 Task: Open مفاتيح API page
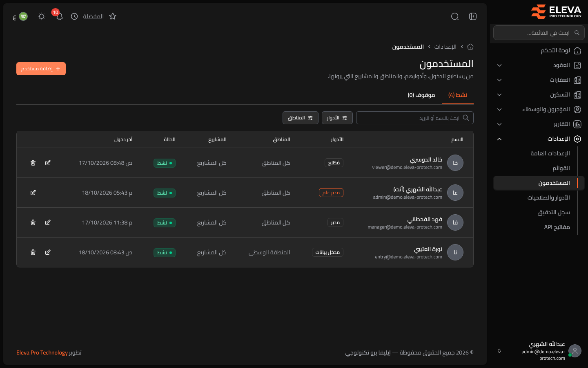point(557,227)
